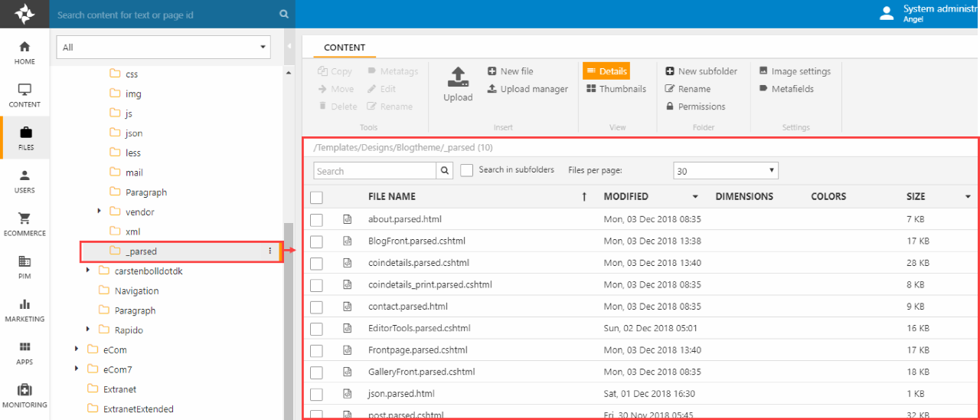Open the _parsed folder's three-dot menu
This screenshot has width=980, height=420.
pos(269,251)
